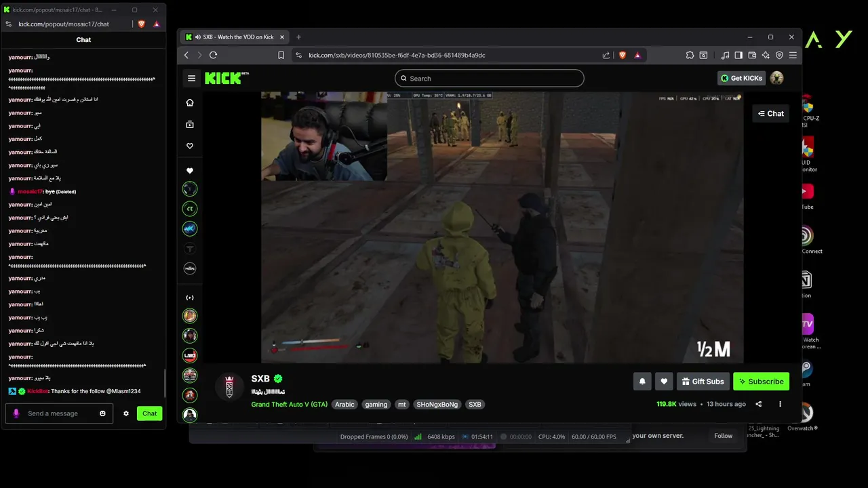Open the Chat panel button beside video

pos(771,114)
